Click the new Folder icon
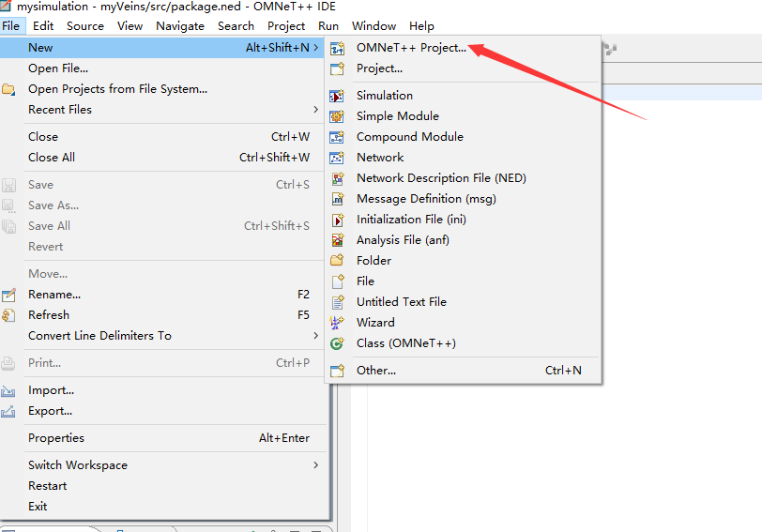Image resolution: width=762 pixels, height=532 pixels. [337, 261]
